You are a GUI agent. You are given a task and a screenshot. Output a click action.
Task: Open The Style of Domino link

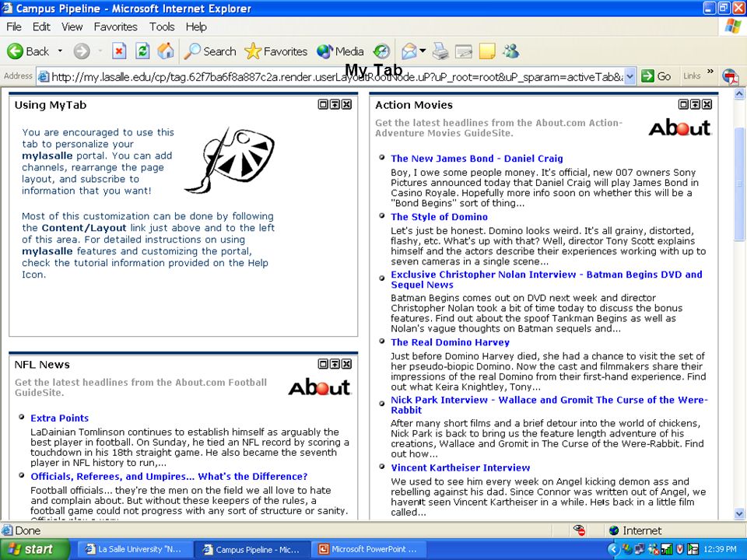pyautogui.click(x=439, y=217)
